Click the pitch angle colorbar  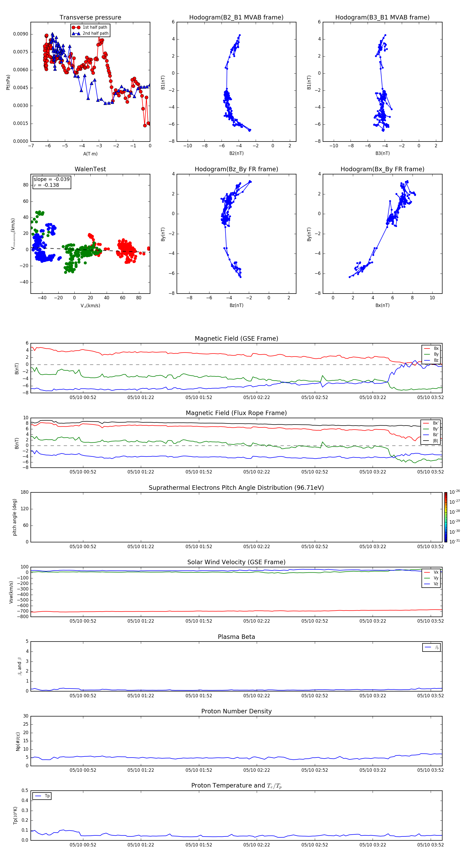tap(445, 517)
